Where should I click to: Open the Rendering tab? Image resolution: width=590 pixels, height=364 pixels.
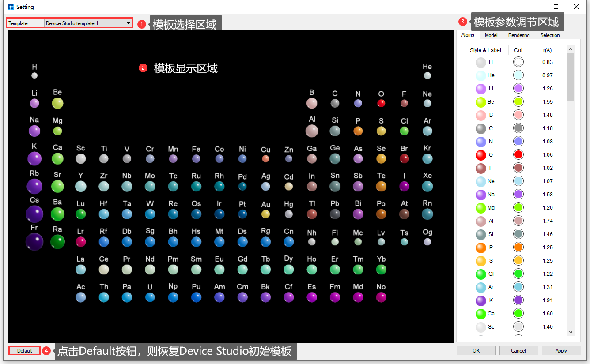pyautogui.click(x=518, y=35)
